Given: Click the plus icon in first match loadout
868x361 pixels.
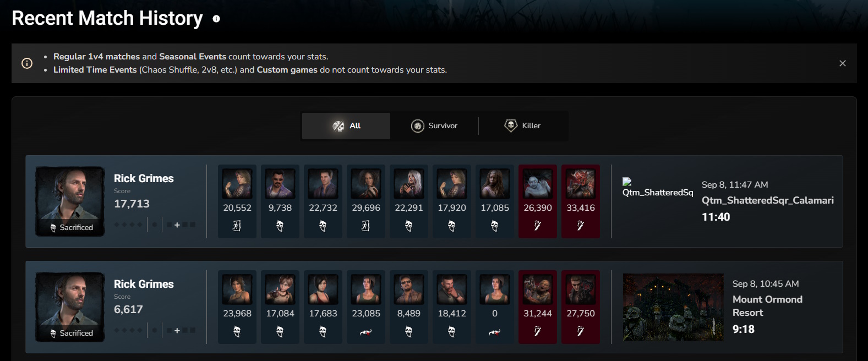Looking at the screenshot, I should pos(177,225).
